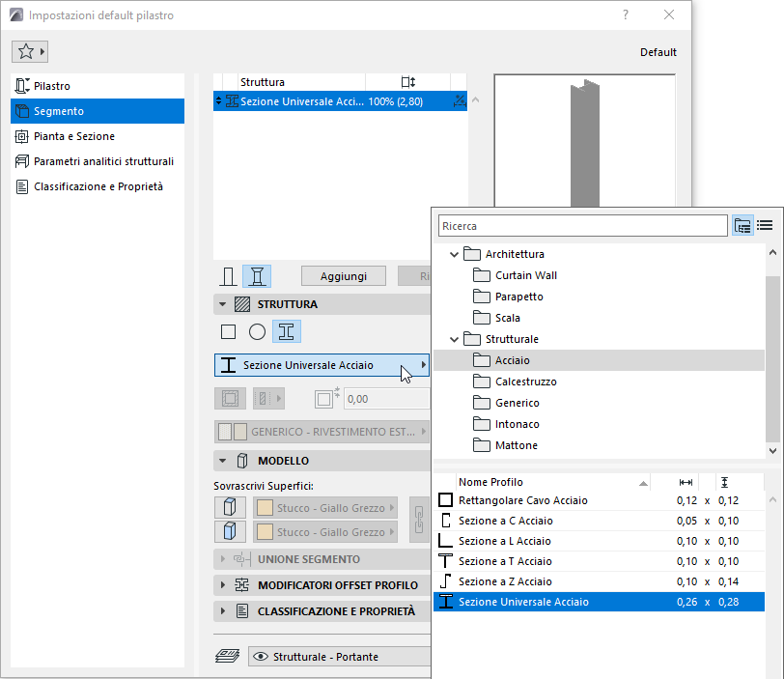Choose the complex profile shape icon
Viewport: 784px width, 679px height.
pyautogui.click(x=287, y=331)
